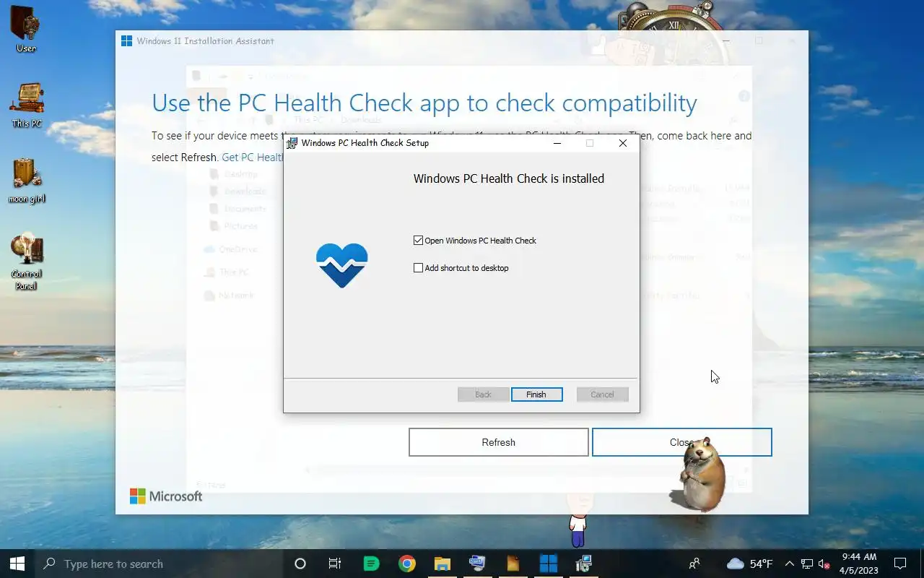Click the Setup dialog title bar installer icon
The width and height of the screenshot is (924, 578).
[x=292, y=143]
